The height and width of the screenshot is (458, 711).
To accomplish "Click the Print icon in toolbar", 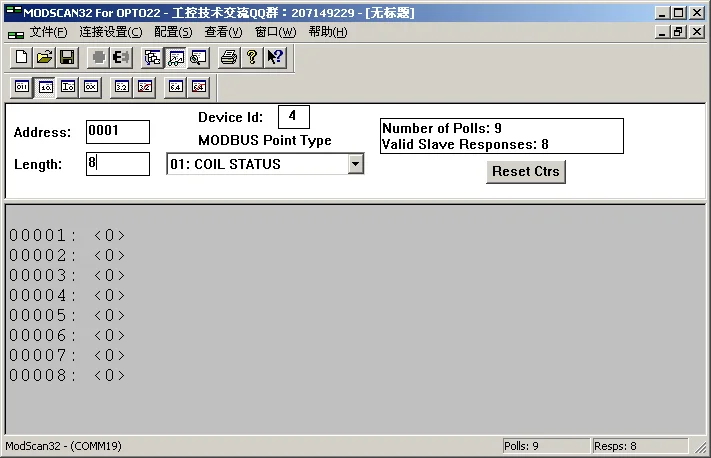I will [228, 57].
